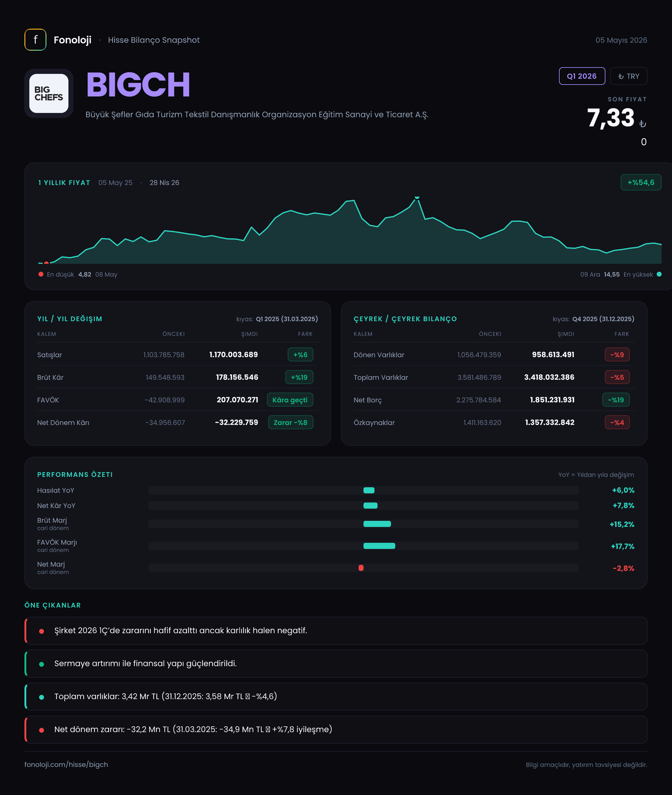Click the kıyas Q4 2025 (31.12.2025) label
Viewport: 672px width, 795px height.
(x=593, y=319)
